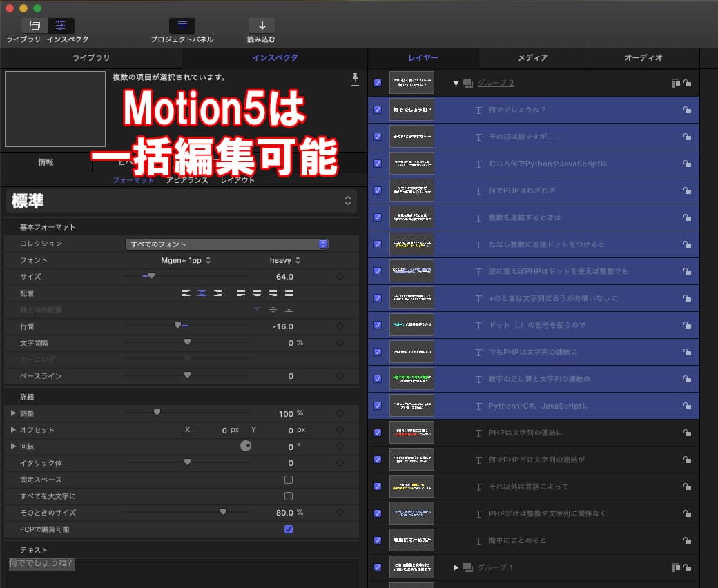Expand the グループ 1 group
Screen dimensions: 718x588
coord(456,567)
